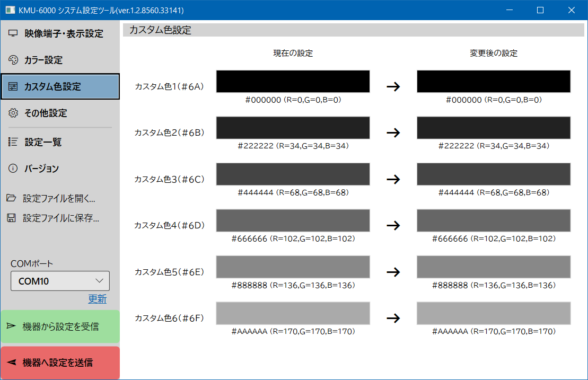This screenshot has height=380, width=588.
Task: Click the info icon for バージョン
Action: (x=13, y=169)
